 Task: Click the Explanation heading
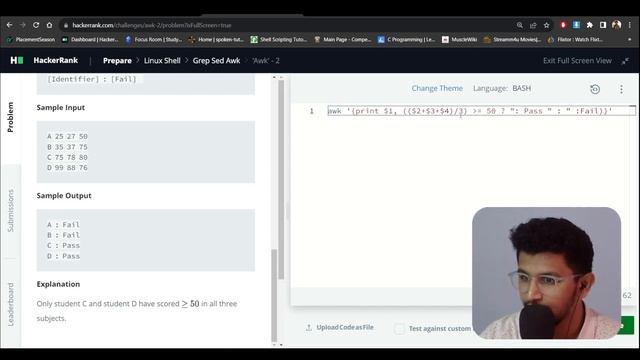(58, 284)
